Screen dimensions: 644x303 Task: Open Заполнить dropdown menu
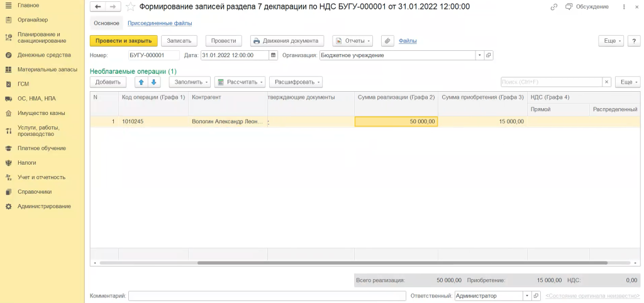click(x=190, y=82)
